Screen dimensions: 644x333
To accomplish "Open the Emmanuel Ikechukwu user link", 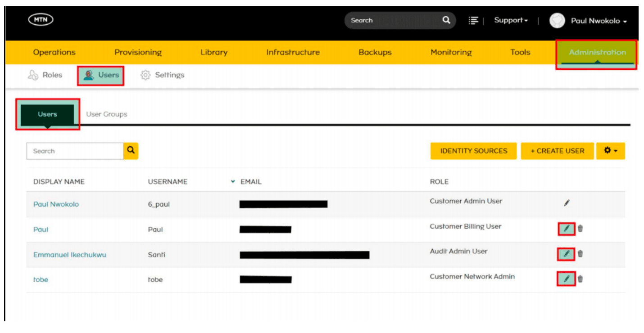I will (70, 255).
